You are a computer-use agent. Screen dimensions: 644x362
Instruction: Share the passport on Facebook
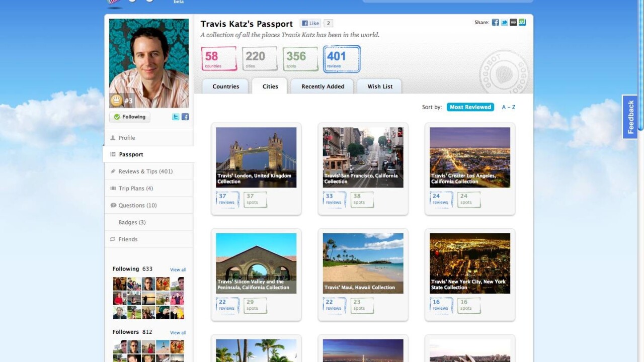(x=496, y=23)
